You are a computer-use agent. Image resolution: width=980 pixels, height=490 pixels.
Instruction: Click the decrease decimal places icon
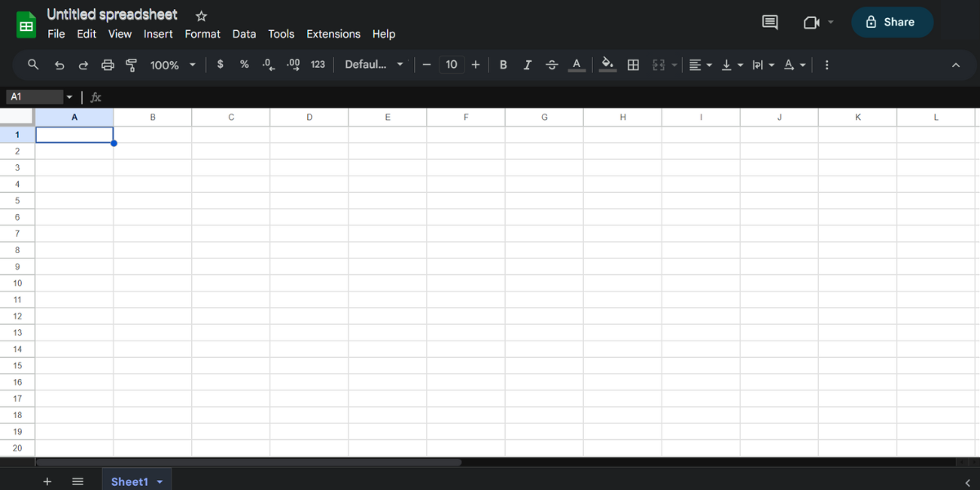(x=268, y=65)
